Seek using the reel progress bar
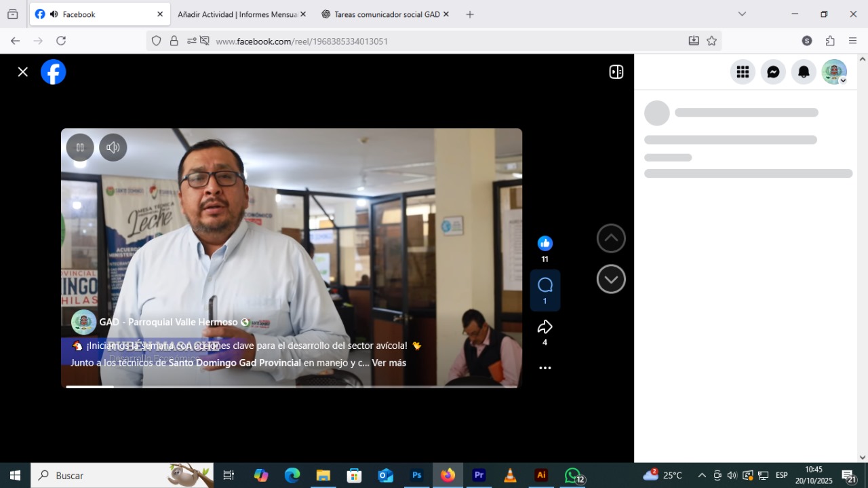The image size is (868, 488). (292, 386)
